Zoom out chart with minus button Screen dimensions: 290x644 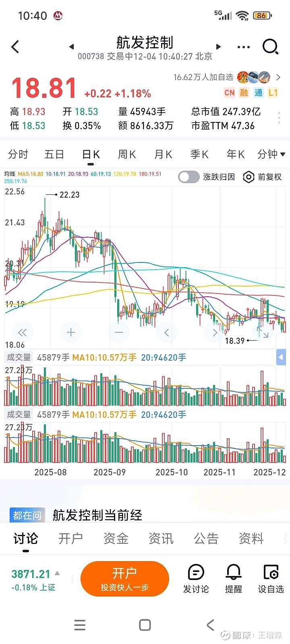pos(119,332)
